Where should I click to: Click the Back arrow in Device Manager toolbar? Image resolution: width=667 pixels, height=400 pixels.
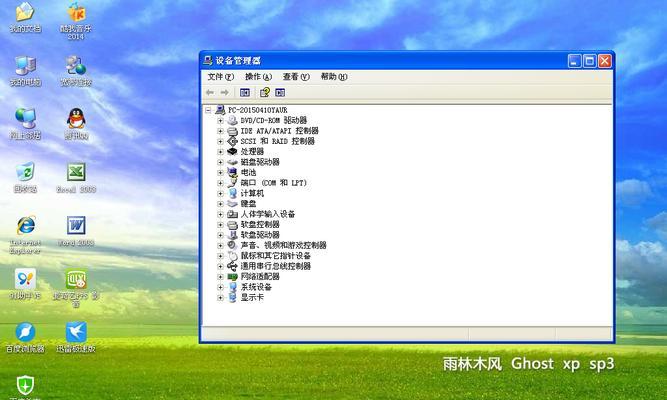point(210,92)
